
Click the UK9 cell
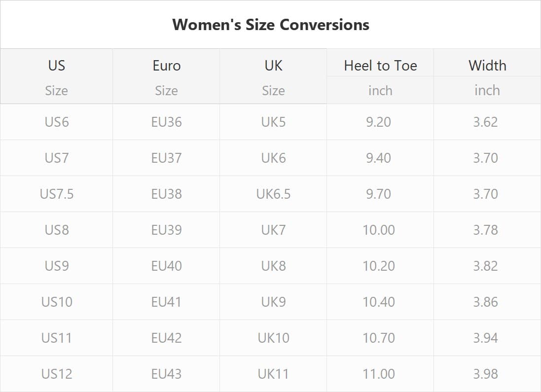click(x=273, y=302)
